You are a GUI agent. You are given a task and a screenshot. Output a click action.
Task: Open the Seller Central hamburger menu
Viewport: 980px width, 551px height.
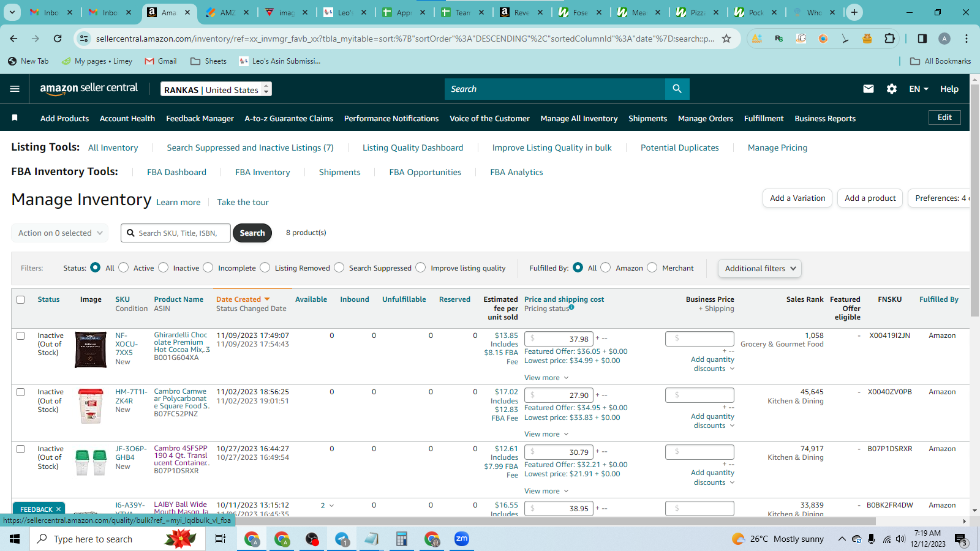point(15,89)
